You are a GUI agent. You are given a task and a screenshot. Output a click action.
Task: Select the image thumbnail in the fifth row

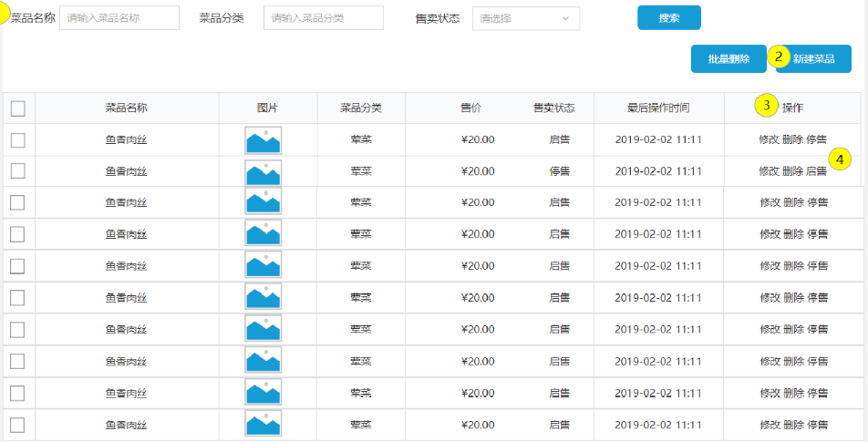pyautogui.click(x=263, y=266)
